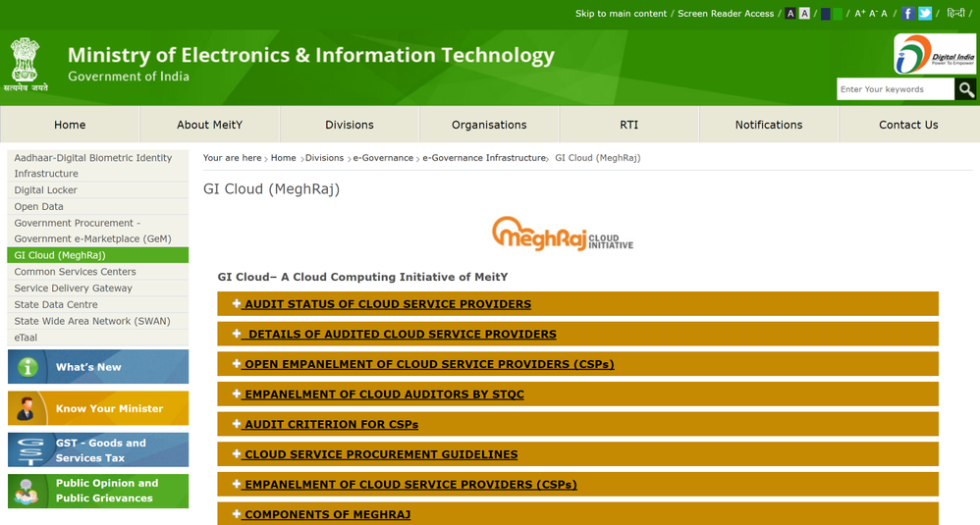Open the Twitter icon link
The width and height of the screenshot is (980, 525).
[925, 13]
